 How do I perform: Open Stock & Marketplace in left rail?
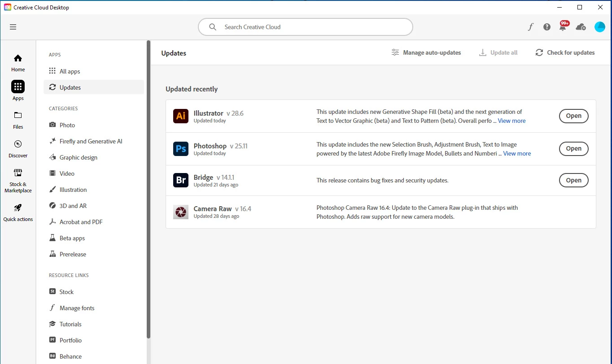click(18, 181)
